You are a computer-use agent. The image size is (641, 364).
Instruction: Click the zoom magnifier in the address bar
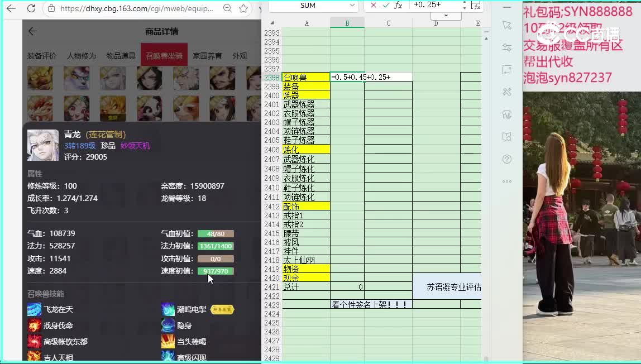pos(227,8)
